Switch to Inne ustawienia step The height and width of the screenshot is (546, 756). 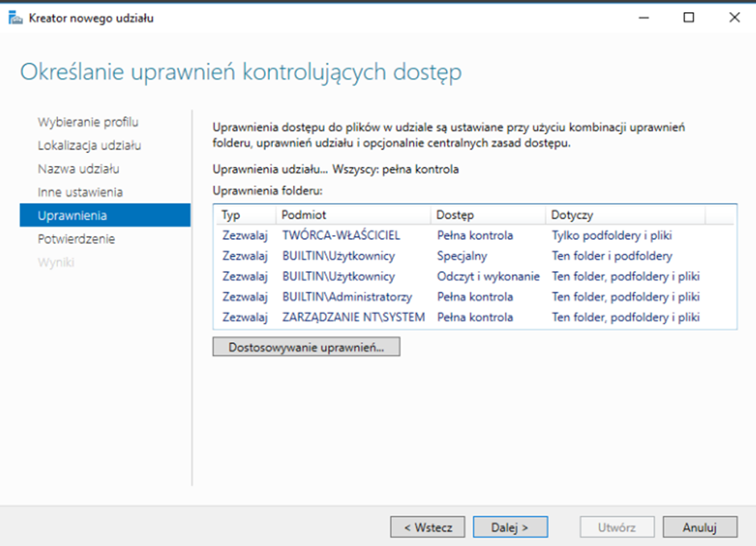80,192
